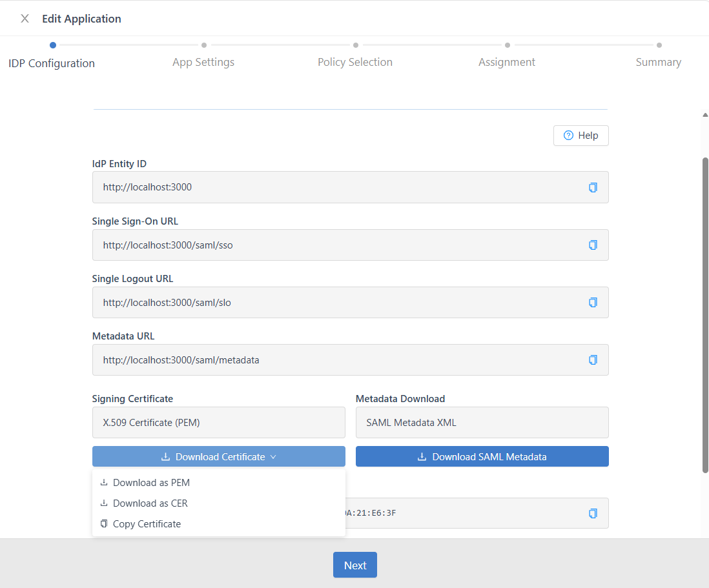Screen dimensions: 709x588
Task: Copy the Single Sign-On URL
Action: [593, 245]
